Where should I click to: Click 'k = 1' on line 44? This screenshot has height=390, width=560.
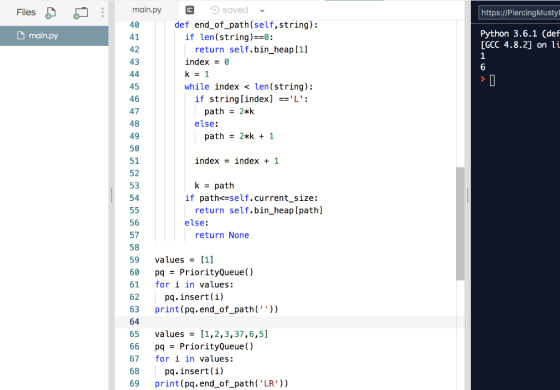pos(197,74)
